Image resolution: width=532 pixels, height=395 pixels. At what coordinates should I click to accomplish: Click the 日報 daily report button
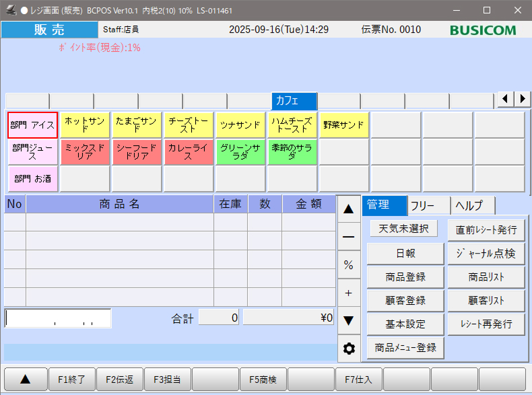click(405, 254)
